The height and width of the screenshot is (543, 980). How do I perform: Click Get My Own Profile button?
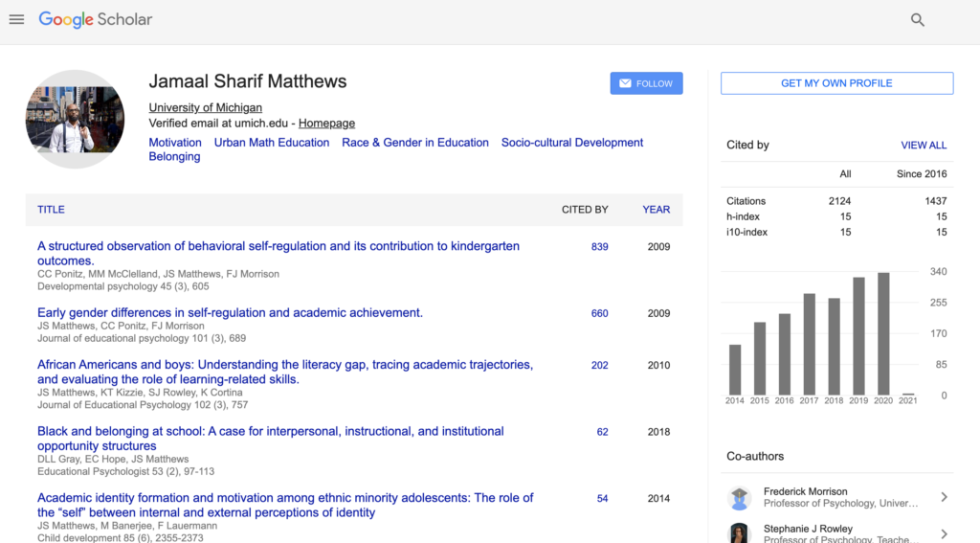[x=836, y=83]
